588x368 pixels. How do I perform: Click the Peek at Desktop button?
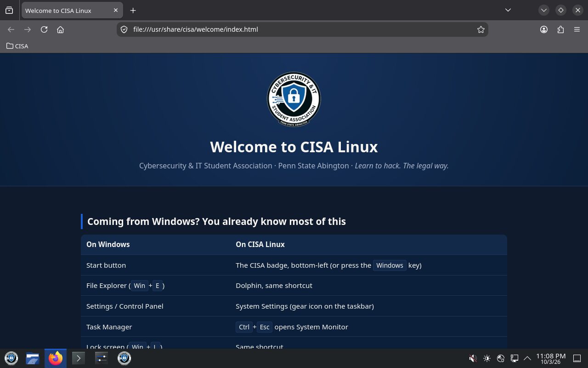coord(577,358)
